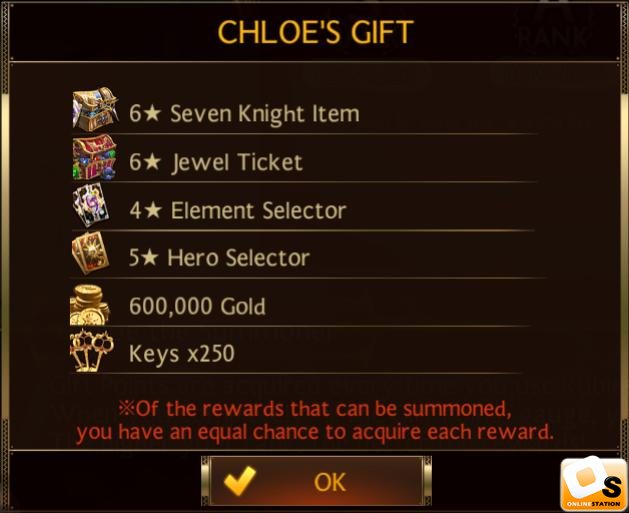Screen dimensions: 629x513
Task: Click the right gold ornamental dialog border
Action: (x=625, y=257)
